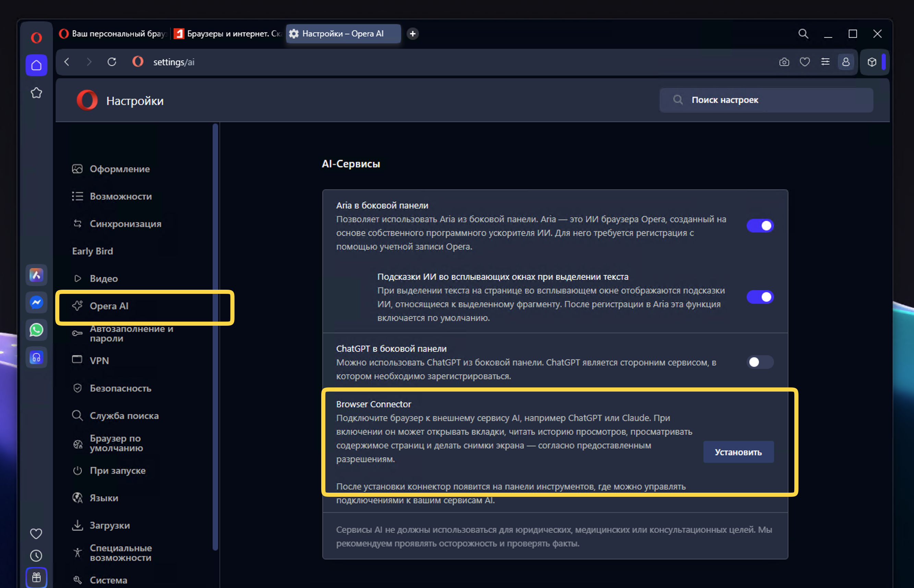
Task: Turn off Подсказки ИИ popup toggle
Action: tap(760, 297)
